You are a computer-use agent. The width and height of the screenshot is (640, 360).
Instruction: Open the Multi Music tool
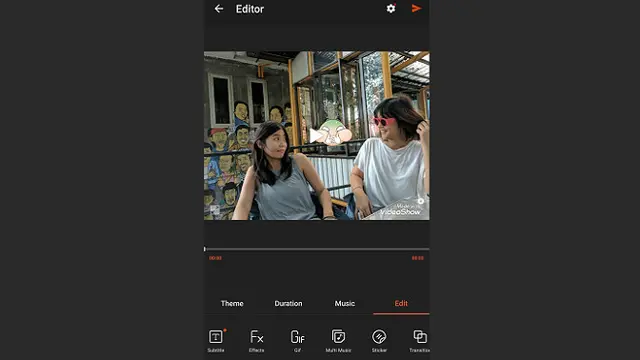(338, 341)
